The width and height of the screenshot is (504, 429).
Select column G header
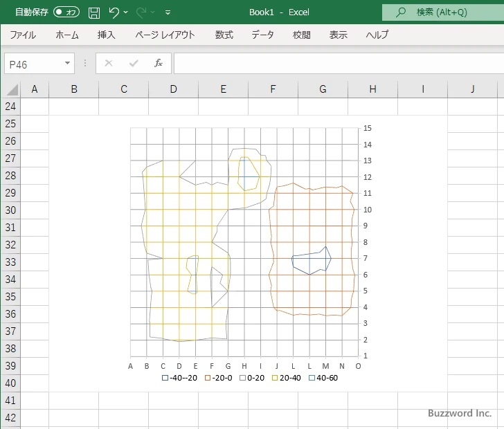coord(323,89)
